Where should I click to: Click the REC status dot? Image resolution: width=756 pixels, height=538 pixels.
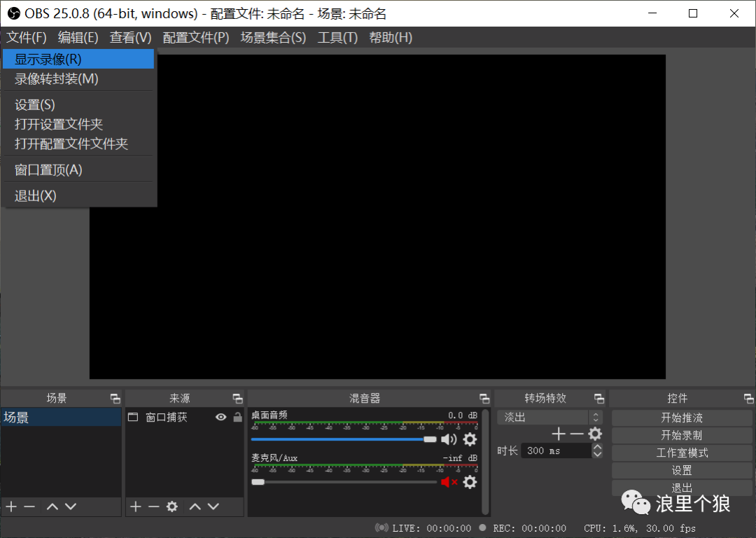(x=482, y=528)
